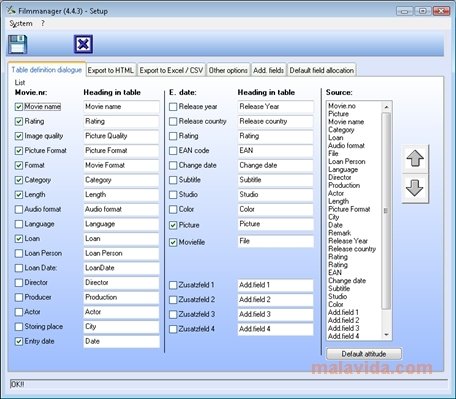This screenshot has width=456, height=399.
Task: Click the LoanDate heading input field
Action: pos(121,268)
